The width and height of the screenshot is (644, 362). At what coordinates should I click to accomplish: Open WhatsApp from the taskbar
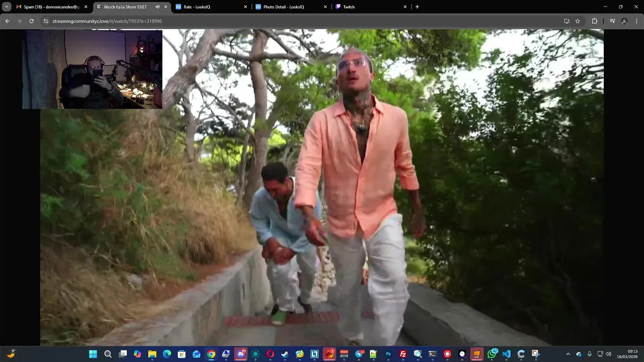coord(492,354)
